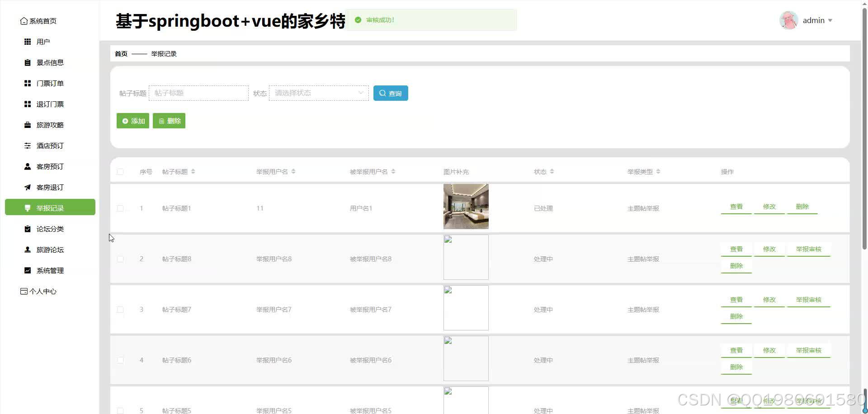Click 举报审核 for row 帖子标题8
This screenshot has height=414, width=868.
pyautogui.click(x=809, y=249)
